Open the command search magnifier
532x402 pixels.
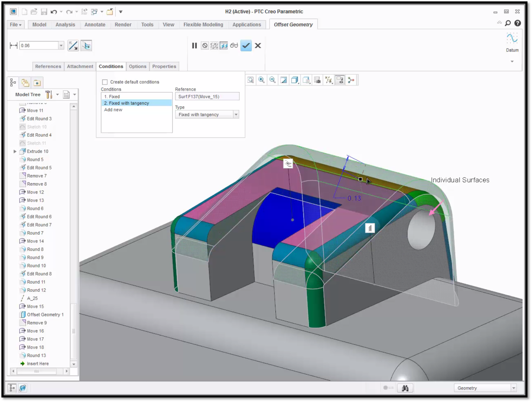click(508, 23)
